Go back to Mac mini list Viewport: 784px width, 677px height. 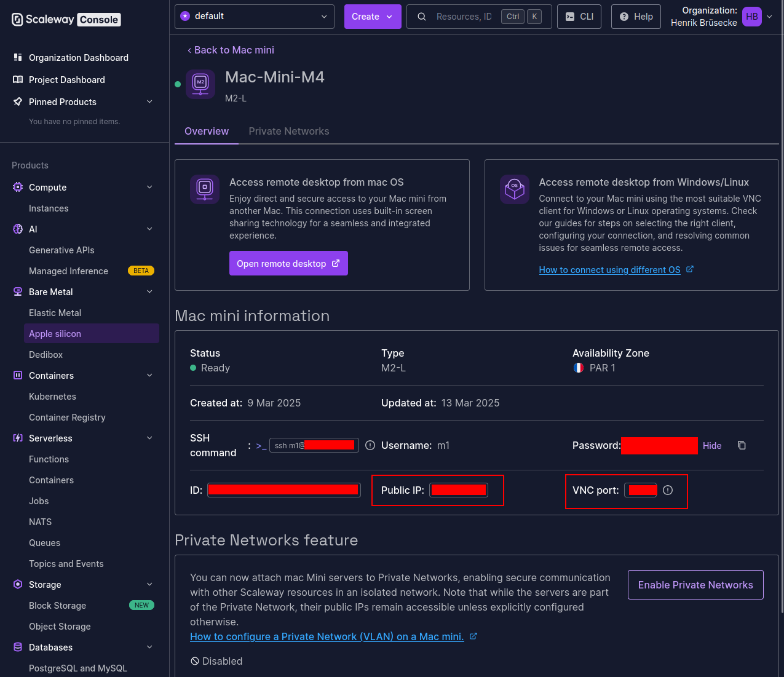[x=231, y=50]
